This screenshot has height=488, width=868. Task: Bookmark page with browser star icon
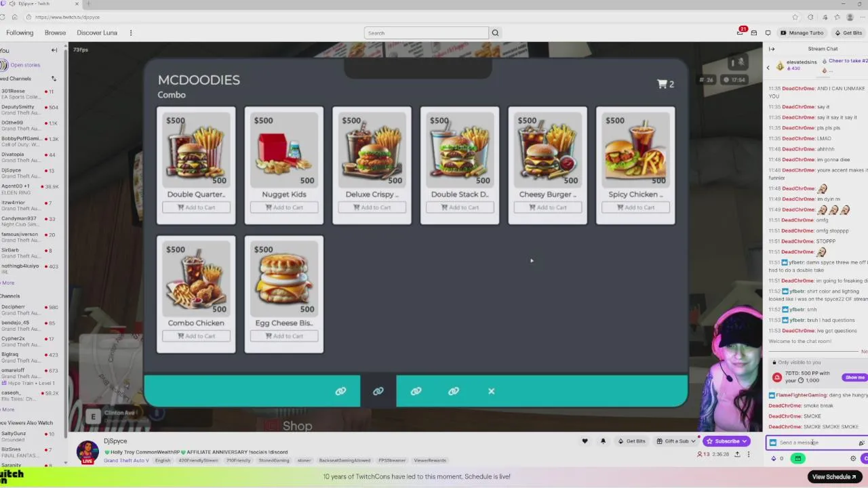pos(795,17)
